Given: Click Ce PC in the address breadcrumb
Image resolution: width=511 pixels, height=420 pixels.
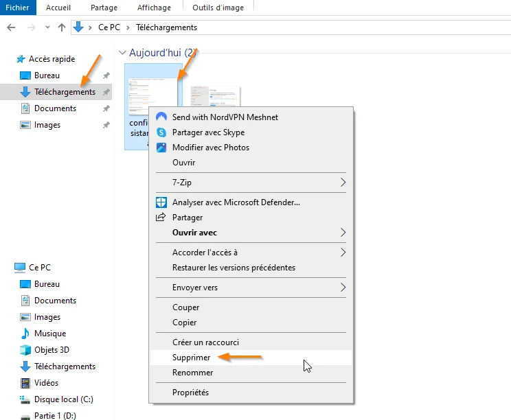Looking at the screenshot, I should (109, 27).
